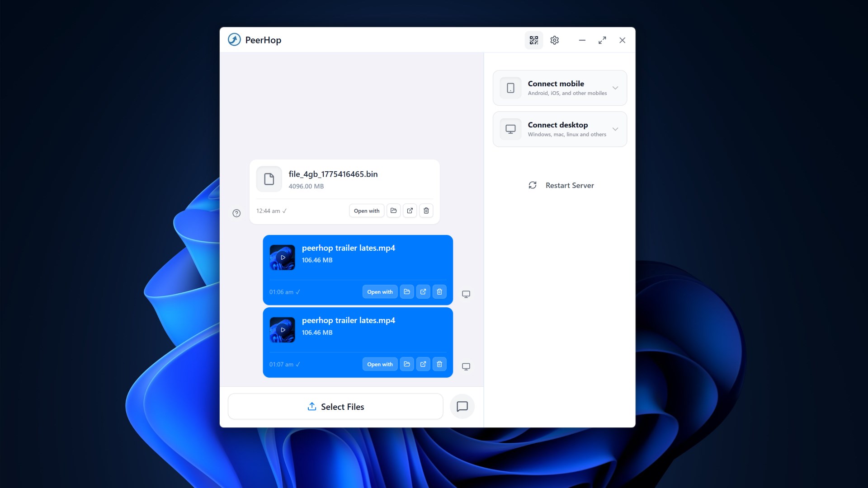The height and width of the screenshot is (488, 868).
Task: Click the 4096.00 MB file size
Action: (306, 186)
